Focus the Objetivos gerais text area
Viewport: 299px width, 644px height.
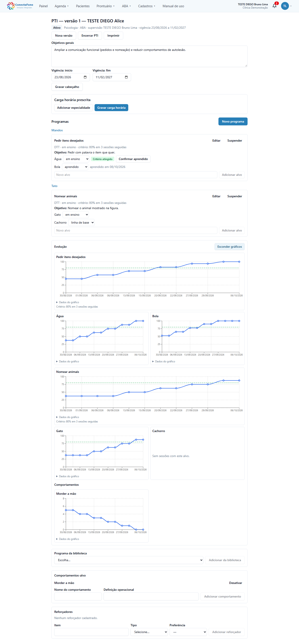tap(149, 57)
